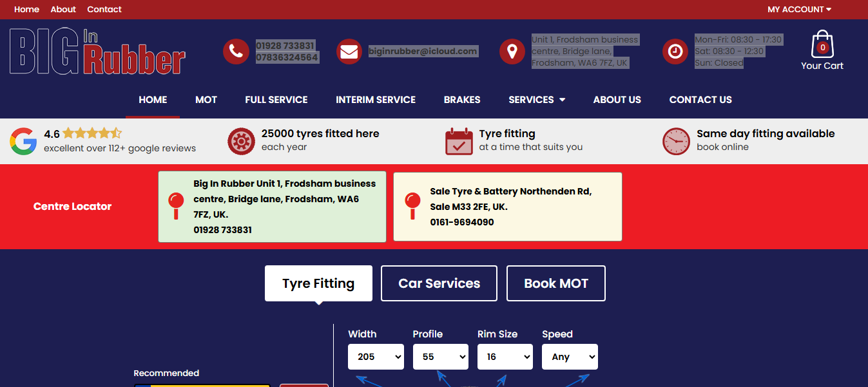Click the cart item count badge
The height and width of the screenshot is (387, 868).
(x=823, y=47)
